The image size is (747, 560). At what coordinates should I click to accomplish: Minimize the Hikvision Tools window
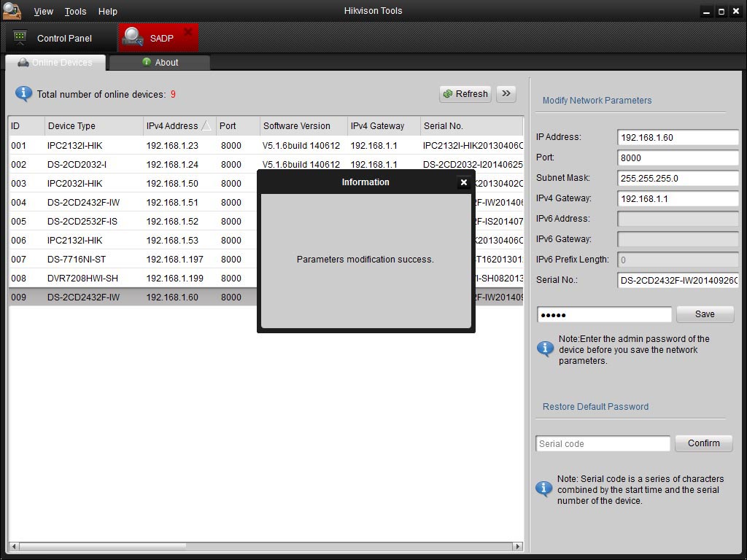point(706,12)
